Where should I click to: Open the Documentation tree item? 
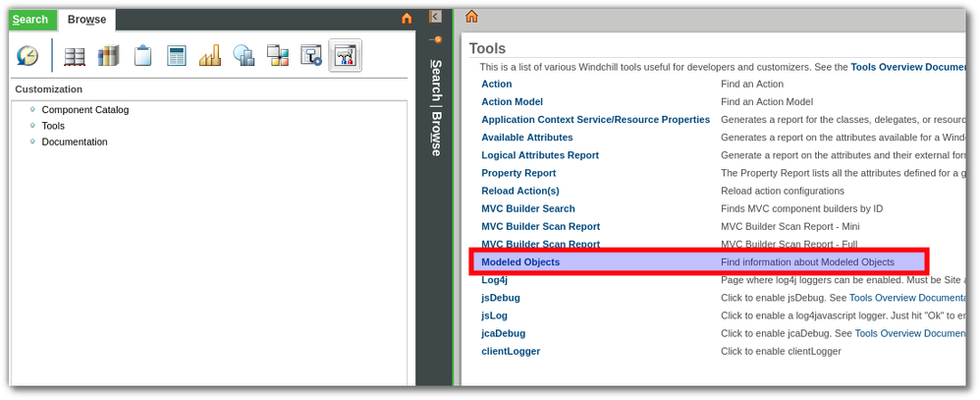pos(75,142)
